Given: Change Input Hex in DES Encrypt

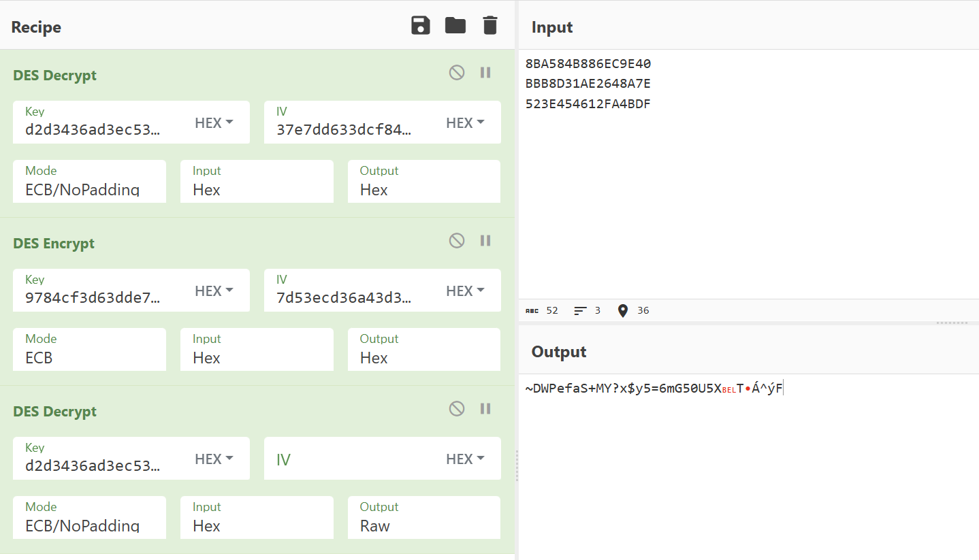Looking at the screenshot, I should [x=257, y=349].
